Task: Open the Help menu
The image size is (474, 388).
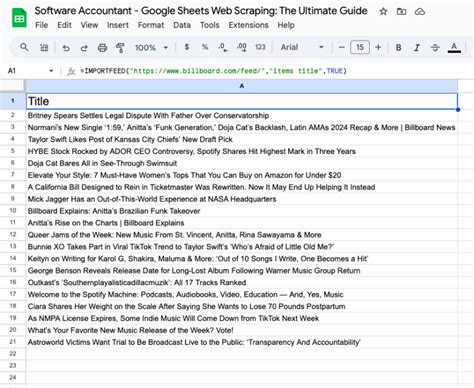Action: coord(286,25)
